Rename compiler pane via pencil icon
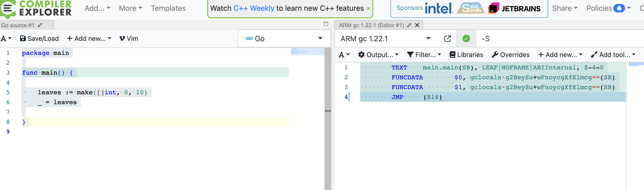 pos(409,25)
